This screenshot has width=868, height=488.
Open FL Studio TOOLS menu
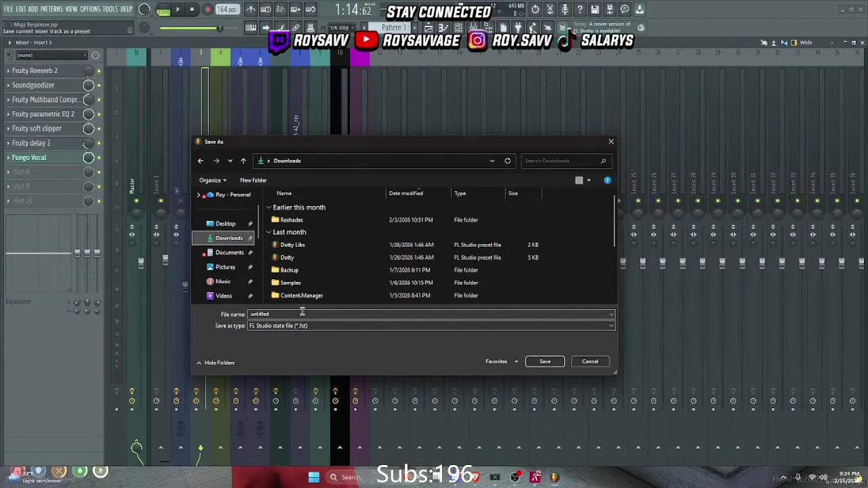(x=111, y=9)
